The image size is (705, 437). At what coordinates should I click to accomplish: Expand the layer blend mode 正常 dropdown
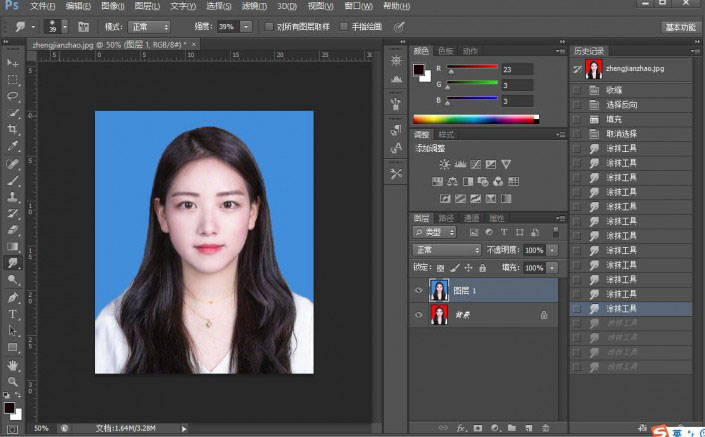(447, 250)
